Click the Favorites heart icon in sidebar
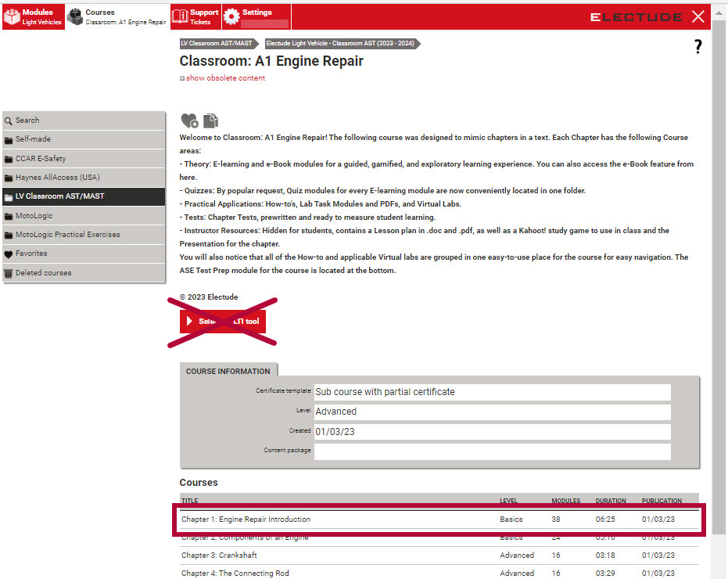728x579 pixels. pyautogui.click(x=9, y=254)
